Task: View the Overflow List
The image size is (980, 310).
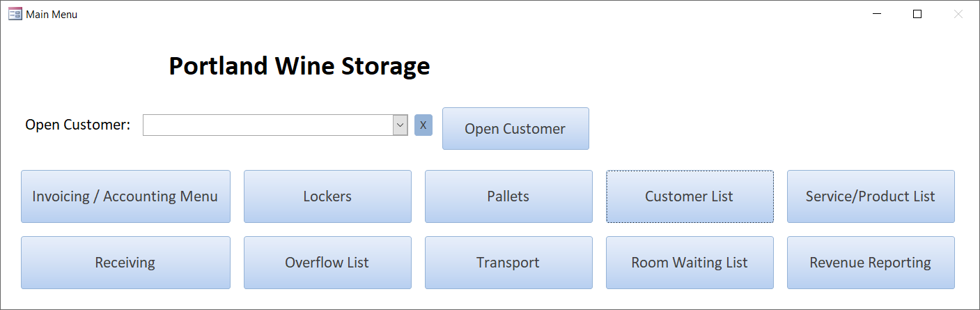Action: pos(327,263)
